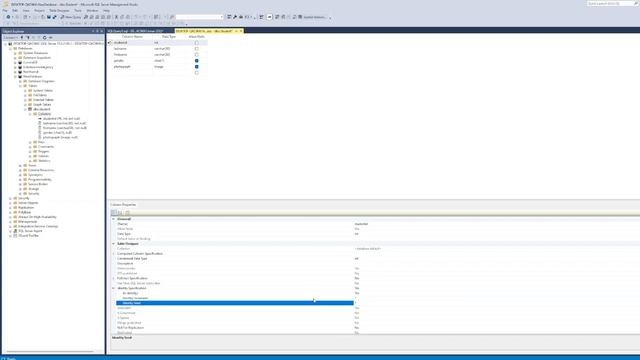Screen dimensions: 640x360
Task: Pin the Object Explorer panel
Action: coord(97,31)
